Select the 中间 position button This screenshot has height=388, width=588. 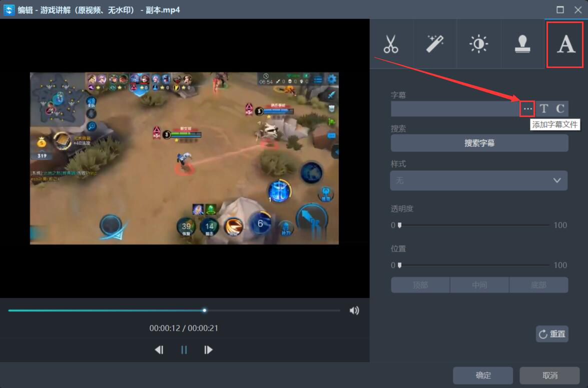(x=479, y=285)
